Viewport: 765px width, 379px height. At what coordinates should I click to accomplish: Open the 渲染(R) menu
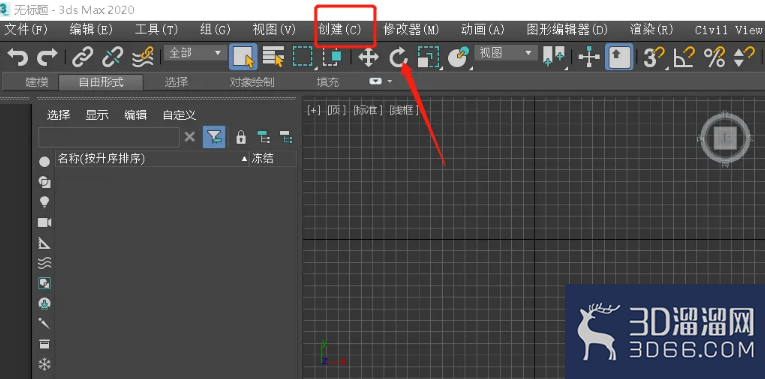click(651, 30)
